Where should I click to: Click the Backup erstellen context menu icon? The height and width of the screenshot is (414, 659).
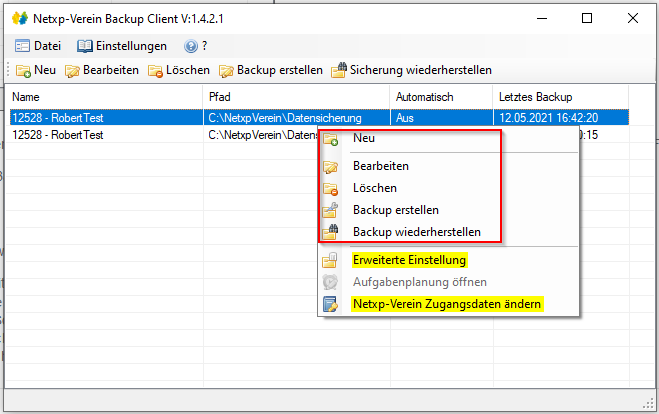click(x=330, y=210)
